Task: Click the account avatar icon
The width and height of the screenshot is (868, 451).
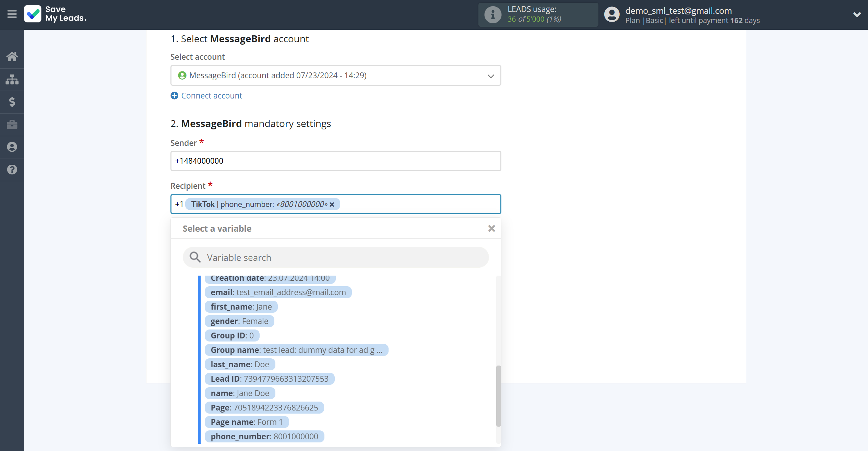Action: point(612,15)
